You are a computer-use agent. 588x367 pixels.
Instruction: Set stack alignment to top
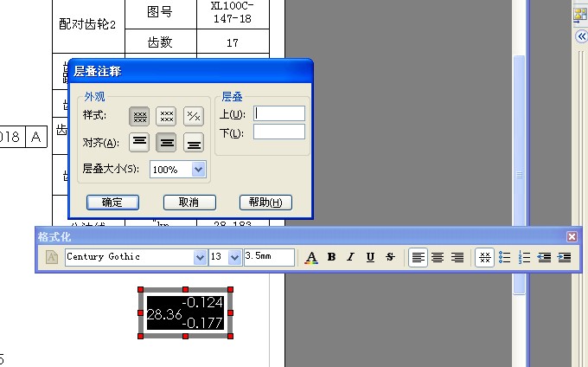(x=139, y=142)
